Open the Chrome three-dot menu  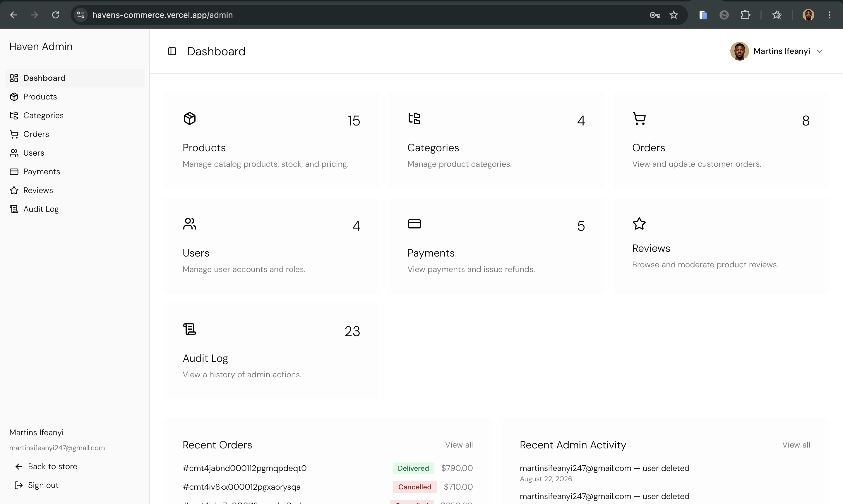(x=830, y=15)
